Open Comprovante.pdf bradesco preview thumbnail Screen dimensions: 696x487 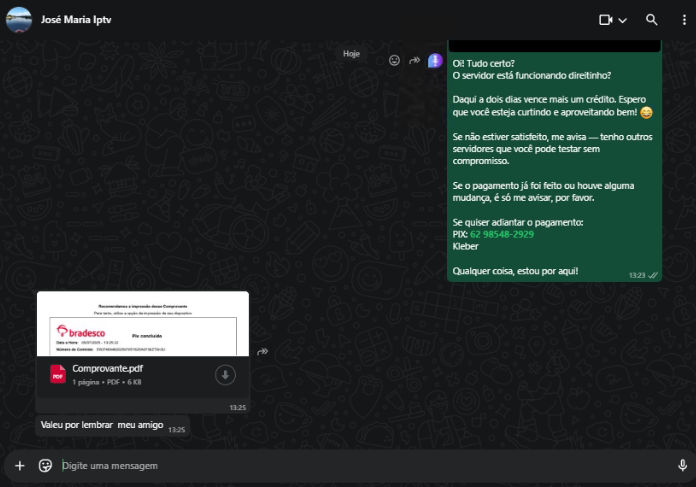tap(142, 324)
